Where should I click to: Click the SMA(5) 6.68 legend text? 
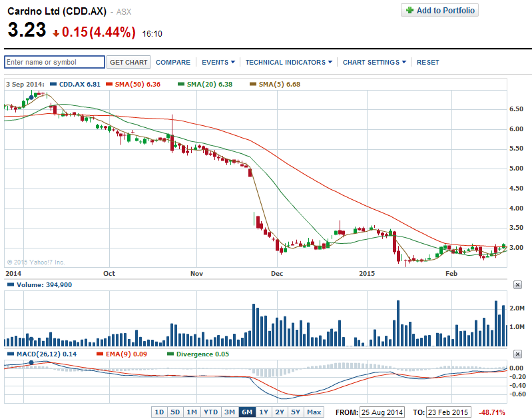280,84
